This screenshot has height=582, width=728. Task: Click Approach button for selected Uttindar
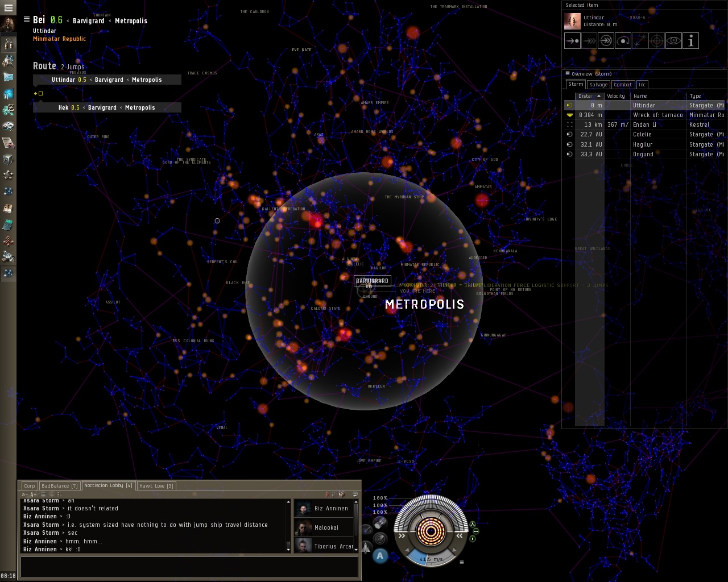tap(572, 41)
